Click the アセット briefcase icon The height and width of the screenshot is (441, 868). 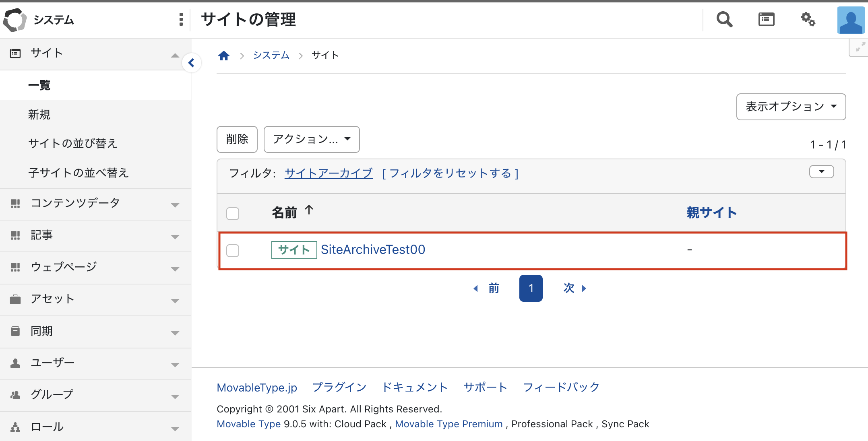tap(15, 299)
